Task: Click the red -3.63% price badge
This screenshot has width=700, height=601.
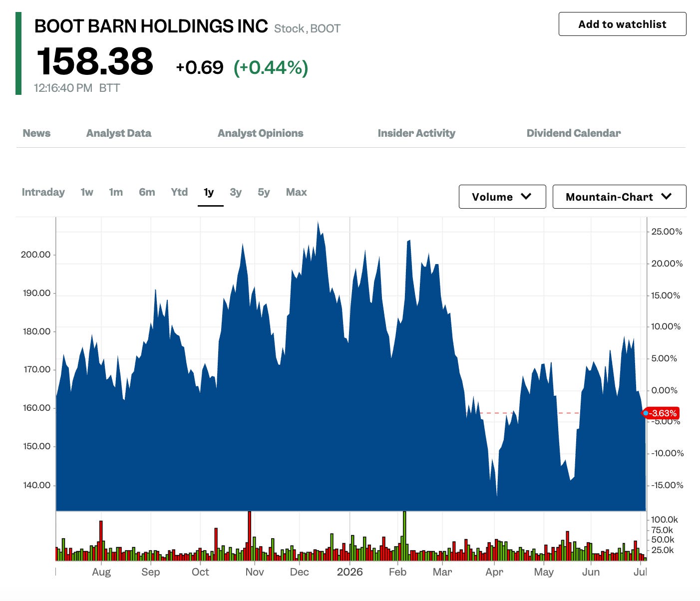Action: point(661,413)
